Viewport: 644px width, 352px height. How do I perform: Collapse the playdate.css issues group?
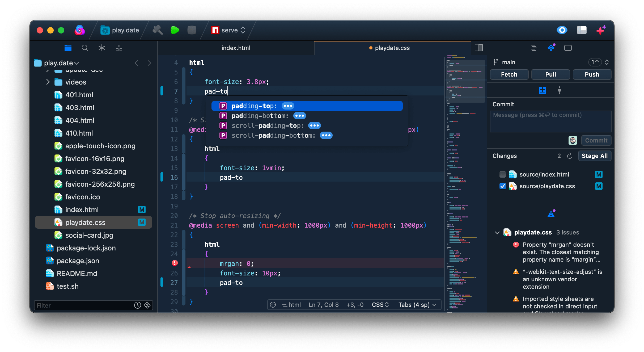pyautogui.click(x=497, y=233)
